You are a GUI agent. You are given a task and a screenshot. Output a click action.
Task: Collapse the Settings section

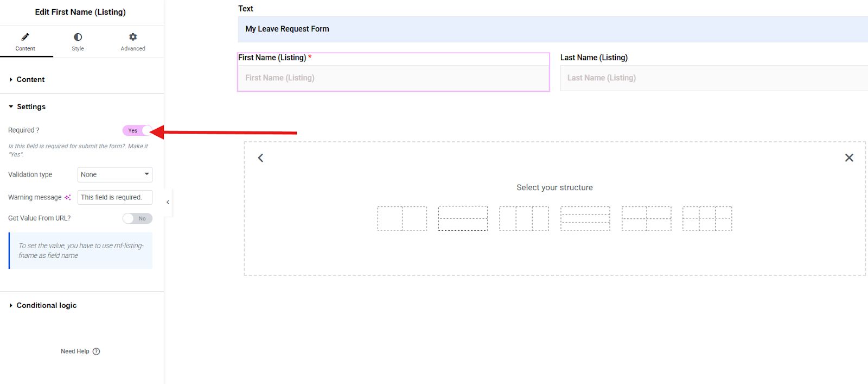82,106
